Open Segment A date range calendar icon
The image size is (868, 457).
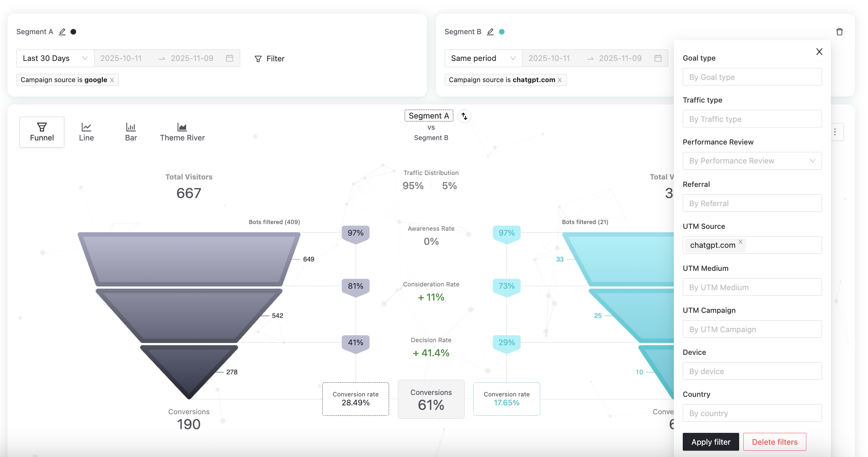[x=230, y=58]
